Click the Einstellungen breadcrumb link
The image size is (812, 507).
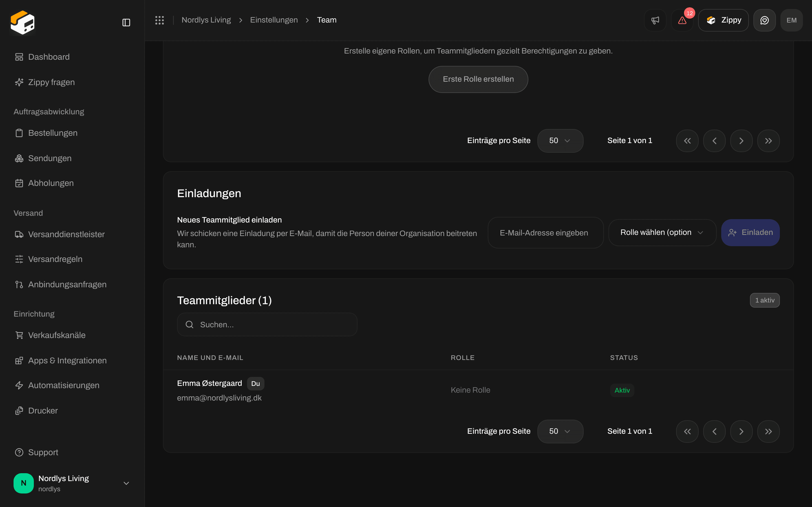274,20
